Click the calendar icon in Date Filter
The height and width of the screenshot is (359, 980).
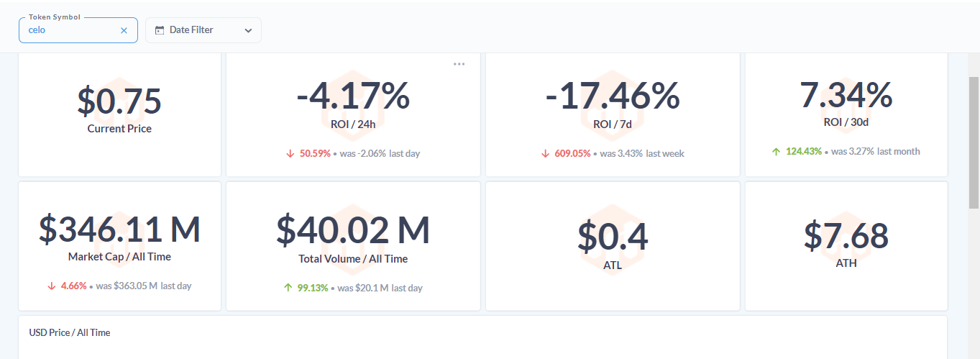point(160,30)
